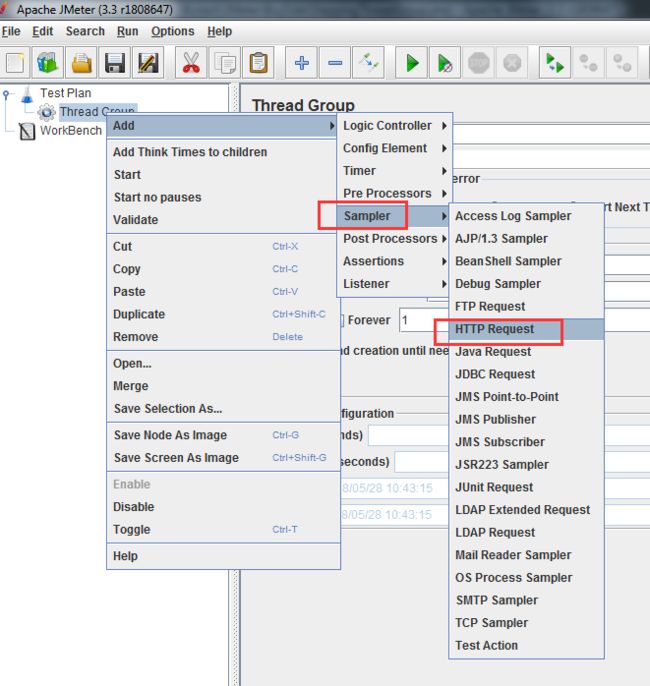The width and height of the screenshot is (650, 686).
Task: Expand the Logic Controller submenu
Action: (395, 126)
